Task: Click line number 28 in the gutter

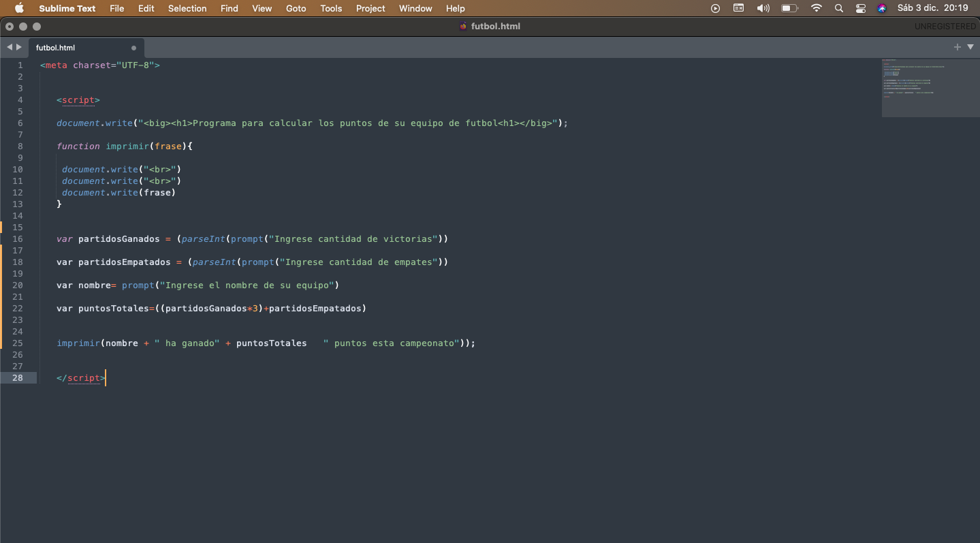Action: (x=17, y=377)
